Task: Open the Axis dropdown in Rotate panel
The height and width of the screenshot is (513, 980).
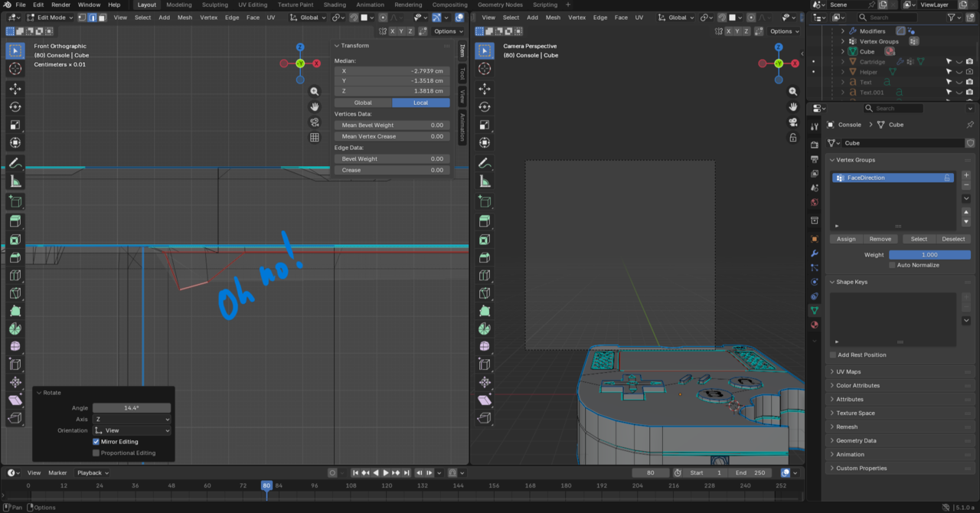Action: click(x=131, y=420)
